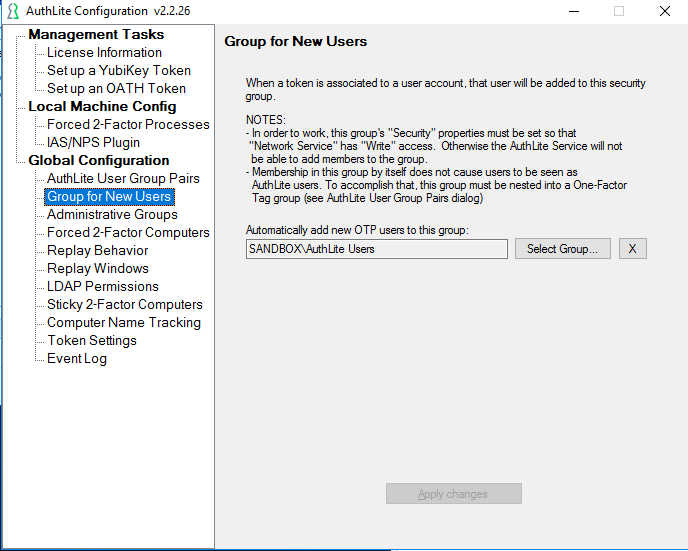Open Token Settings
The image size is (688, 551).
coord(92,340)
